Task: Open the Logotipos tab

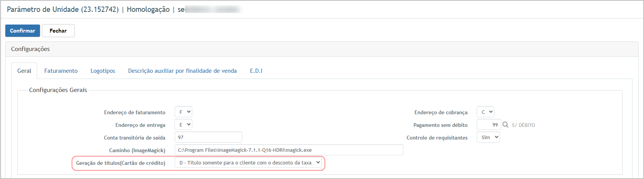Action: point(103,71)
